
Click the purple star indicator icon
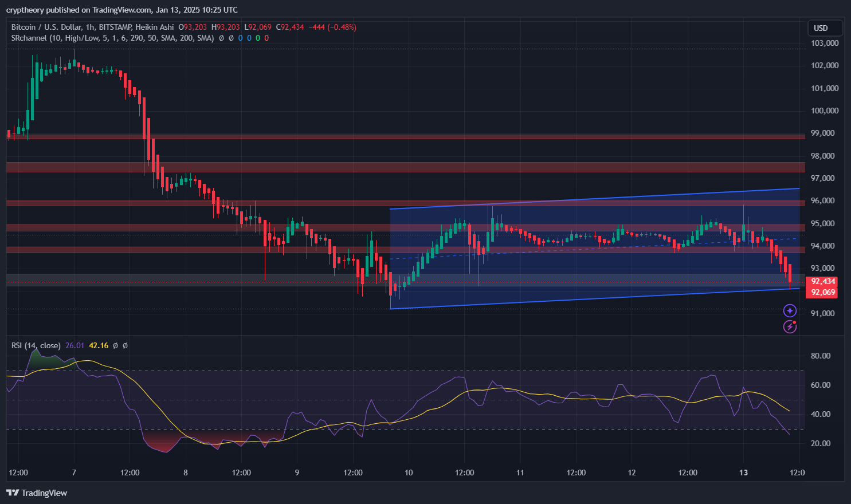790,311
